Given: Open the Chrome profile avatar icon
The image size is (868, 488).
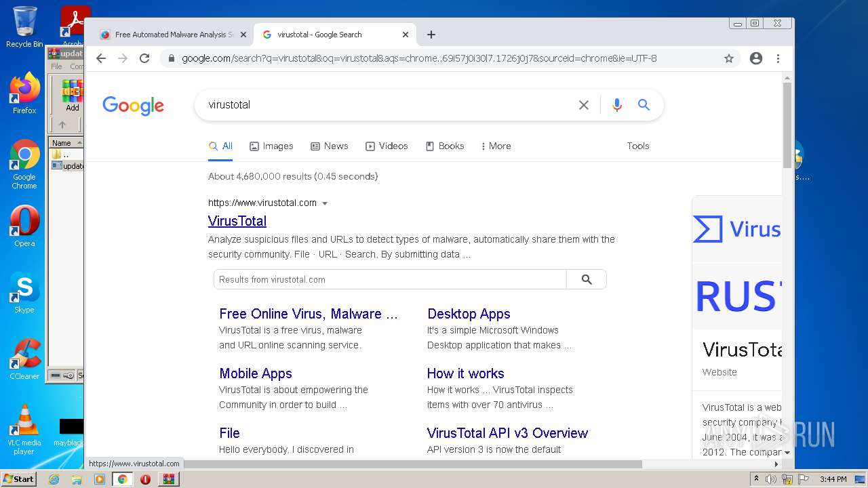Looking at the screenshot, I should tap(756, 58).
